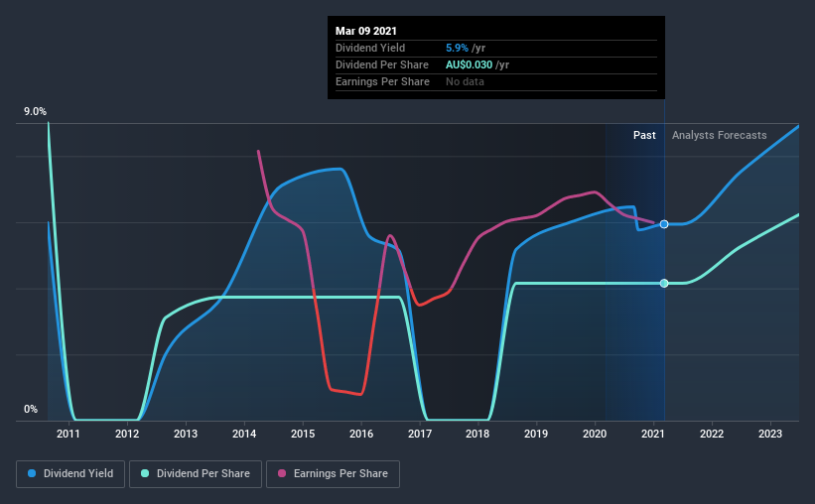This screenshot has height=504, width=815.
Task: Click the teal dot in Dividend Per Share legend
Action: tap(145, 473)
